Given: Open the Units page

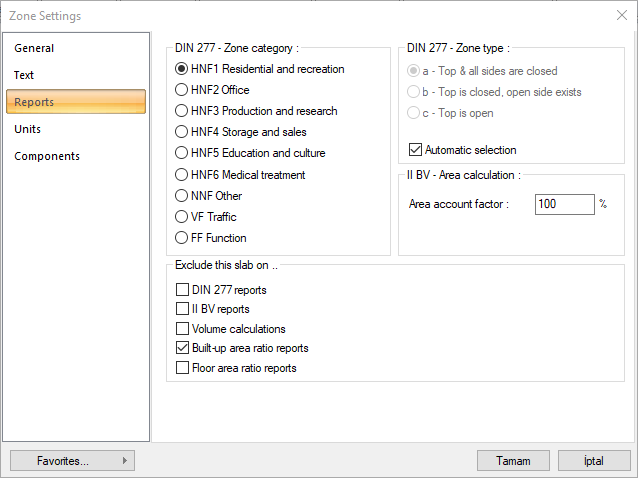Looking at the screenshot, I should point(28,129).
